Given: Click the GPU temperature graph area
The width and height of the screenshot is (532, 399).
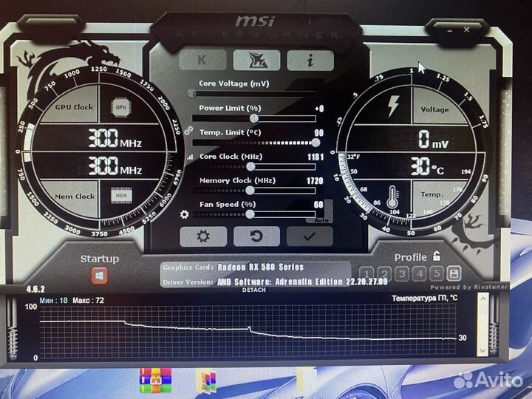Looking at the screenshot, I should 248,331.
